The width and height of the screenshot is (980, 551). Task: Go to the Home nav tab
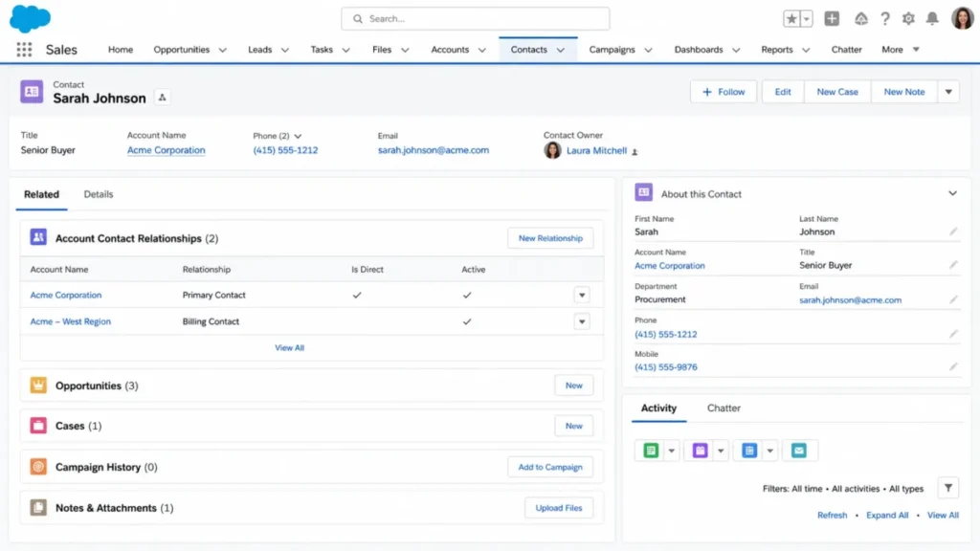pyautogui.click(x=120, y=50)
